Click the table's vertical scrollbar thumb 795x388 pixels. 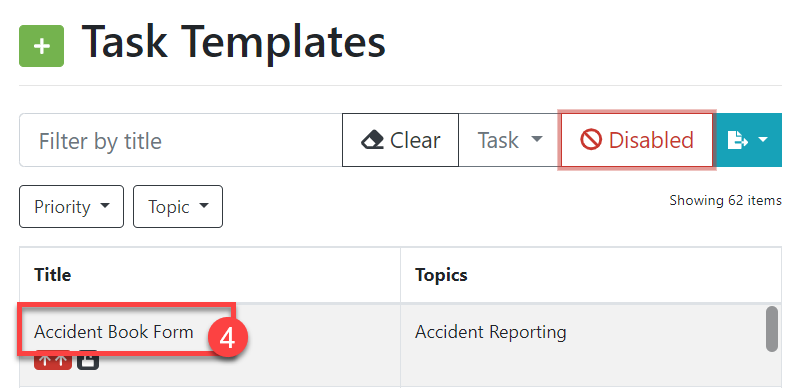click(772, 329)
